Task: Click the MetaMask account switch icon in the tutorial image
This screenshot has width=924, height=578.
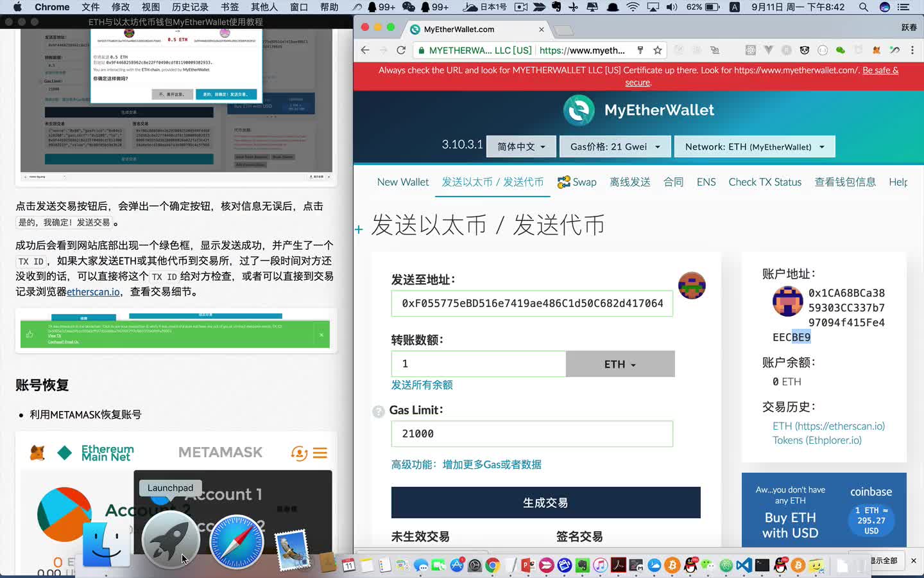Action: click(x=298, y=453)
